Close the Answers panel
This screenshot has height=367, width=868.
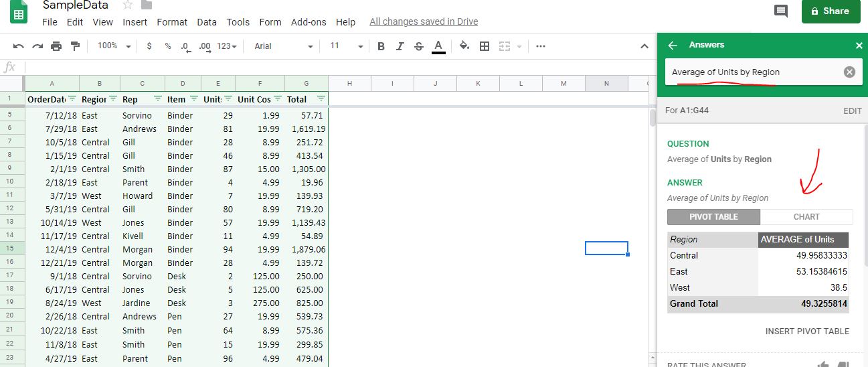(859, 46)
